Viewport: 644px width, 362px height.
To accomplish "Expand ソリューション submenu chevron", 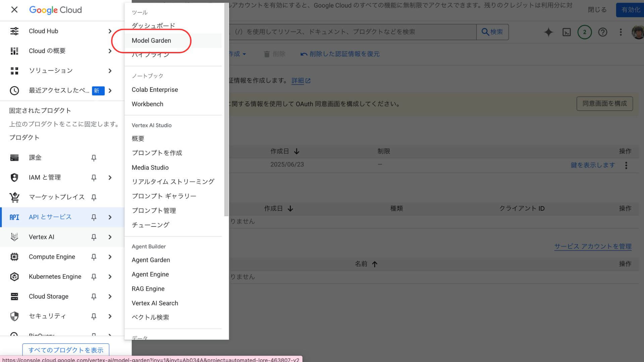I will (x=110, y=71).
